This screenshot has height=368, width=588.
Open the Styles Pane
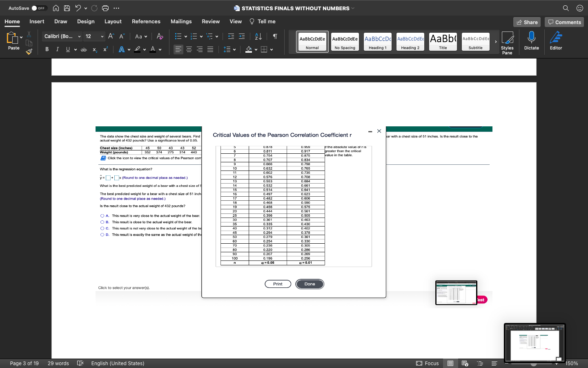(x=507, y=43)
